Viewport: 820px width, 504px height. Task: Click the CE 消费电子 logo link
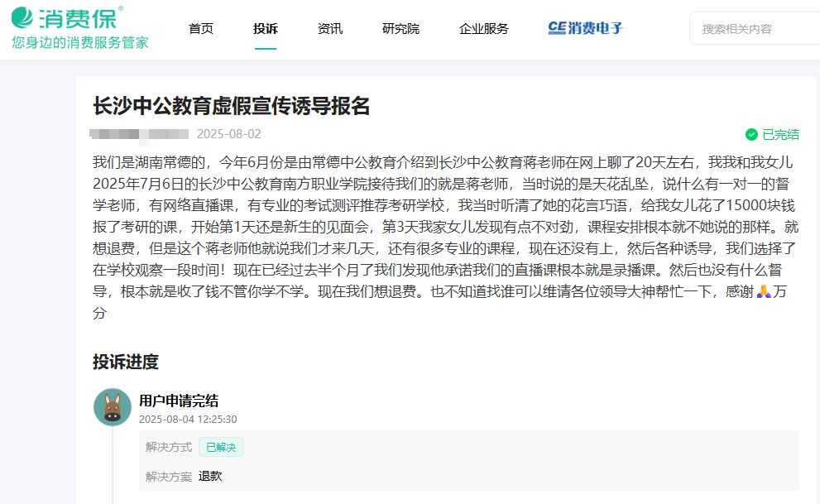[585, 28]
